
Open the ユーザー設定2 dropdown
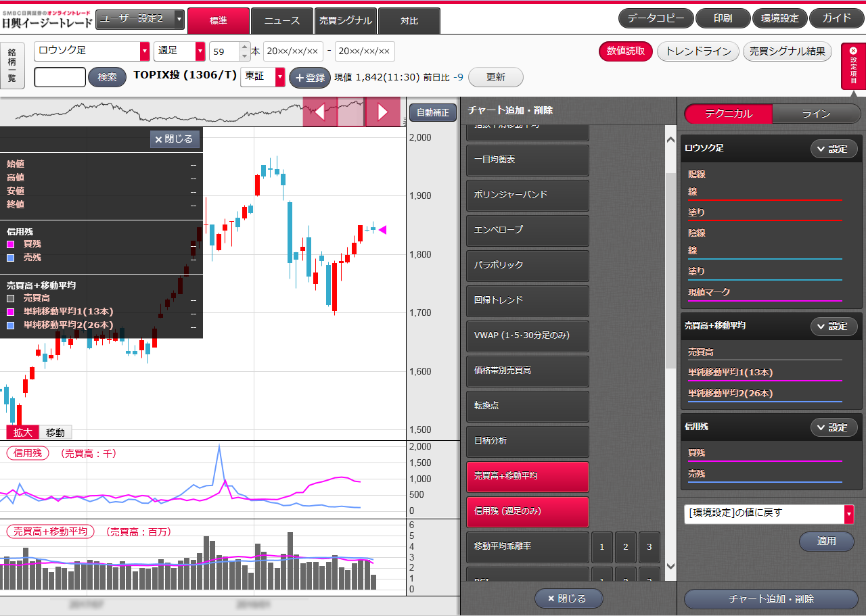140,20
